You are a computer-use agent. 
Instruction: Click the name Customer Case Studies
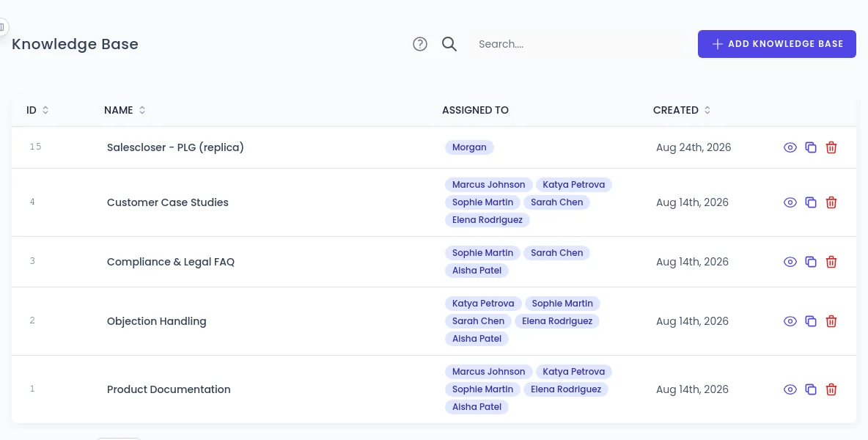(x=167, y=202)
